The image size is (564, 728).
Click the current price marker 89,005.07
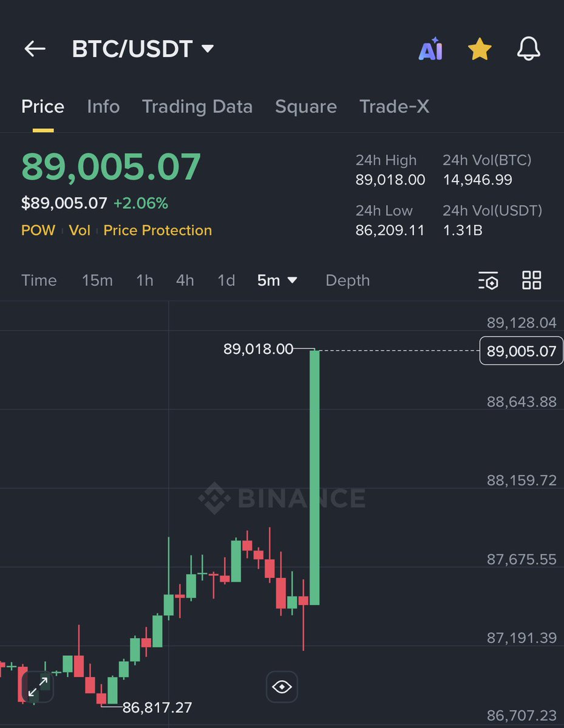[521, 351]
